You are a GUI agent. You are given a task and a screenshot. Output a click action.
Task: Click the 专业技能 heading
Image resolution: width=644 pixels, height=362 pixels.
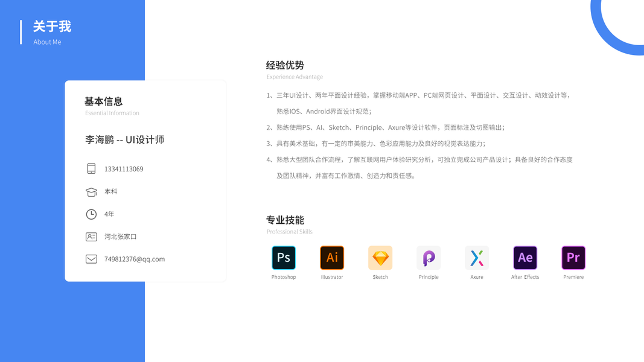pyautogui.click(x=285, y=220)
